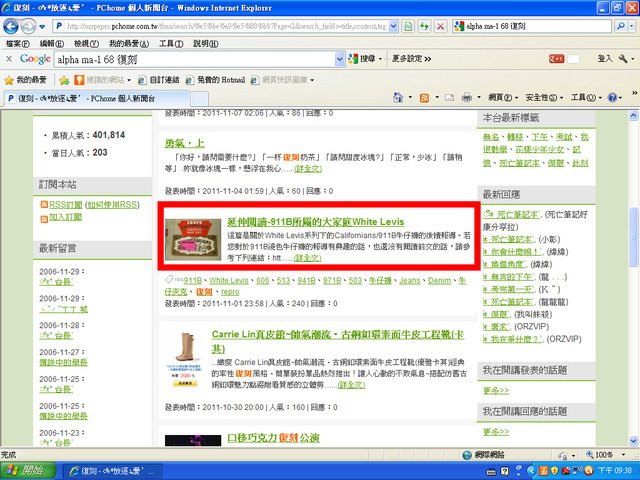Click 更多設定 on Google toolbar
The image size is (640, 480).
(411, 59)
